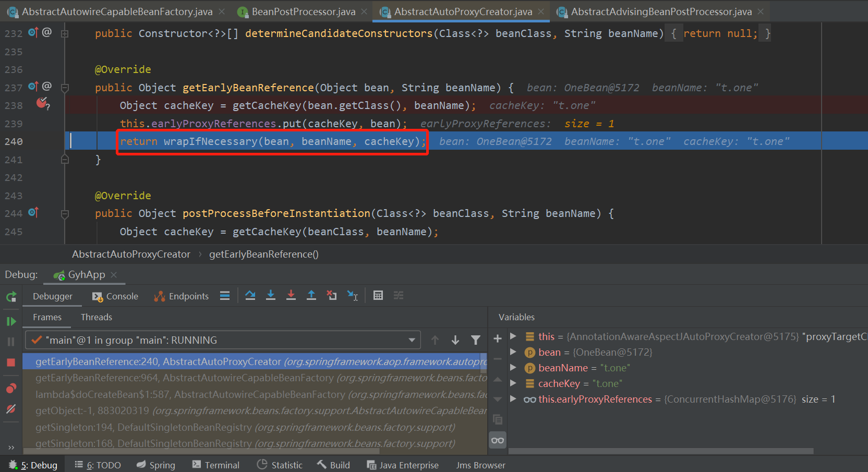Select next frame down arrow
868x472 pixels.
[455, 340]
